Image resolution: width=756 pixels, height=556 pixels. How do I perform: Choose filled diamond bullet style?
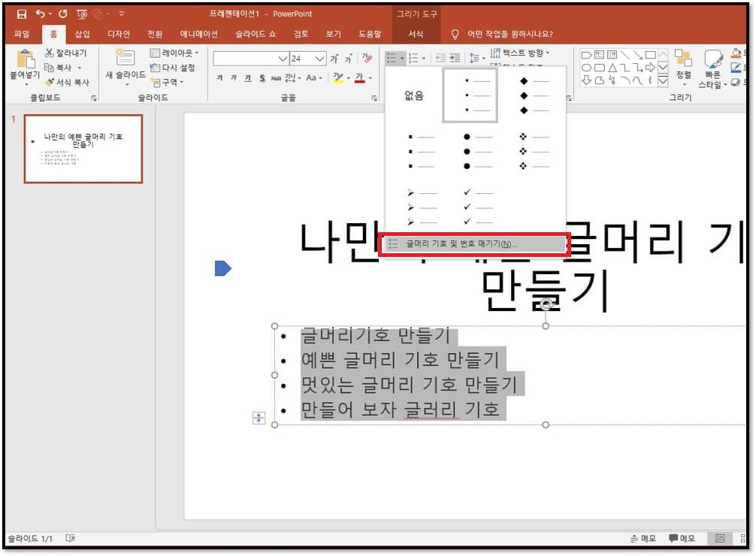pyautogui.click(x=533, y=95)
